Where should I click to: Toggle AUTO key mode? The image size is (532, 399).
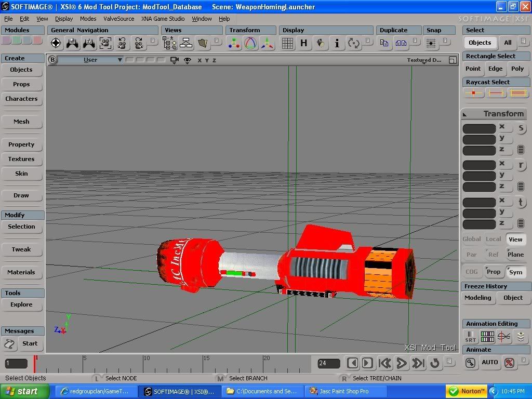pos(489,362)
